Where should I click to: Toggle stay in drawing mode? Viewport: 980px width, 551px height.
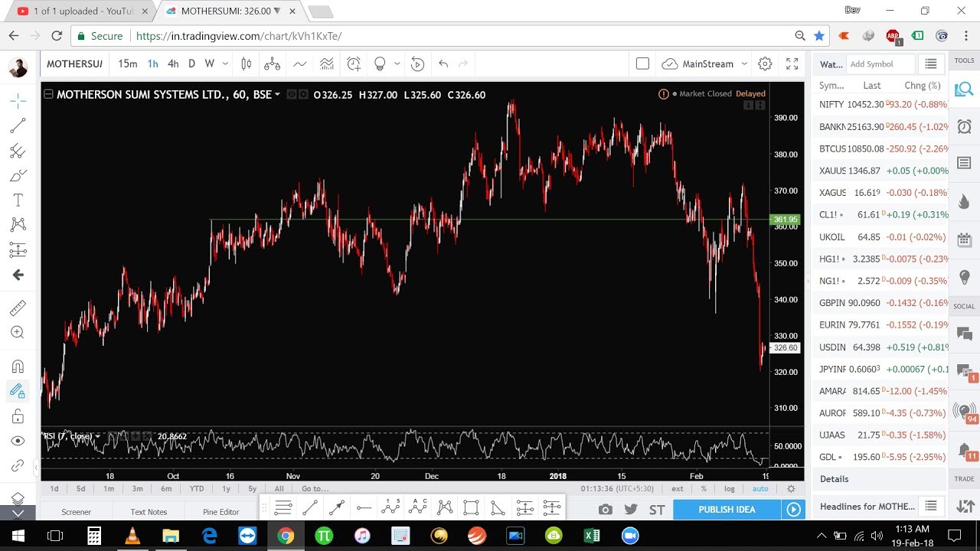coord(18,391)
